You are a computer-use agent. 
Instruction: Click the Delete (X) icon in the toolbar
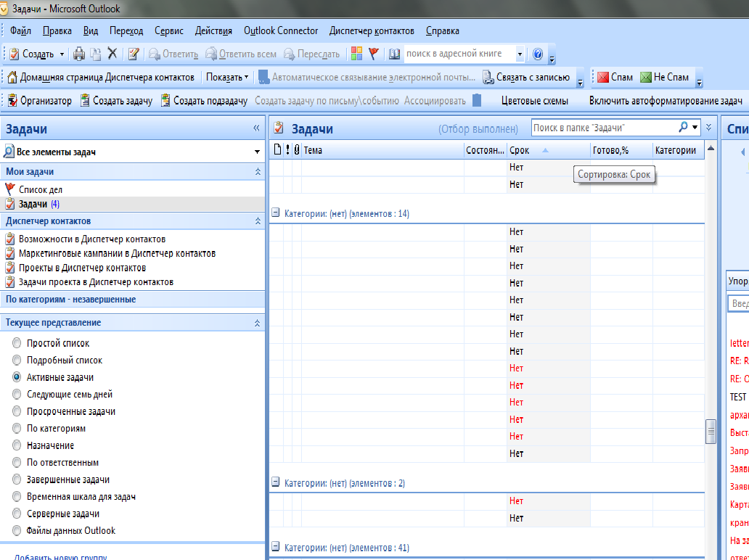tap(112, 54)
